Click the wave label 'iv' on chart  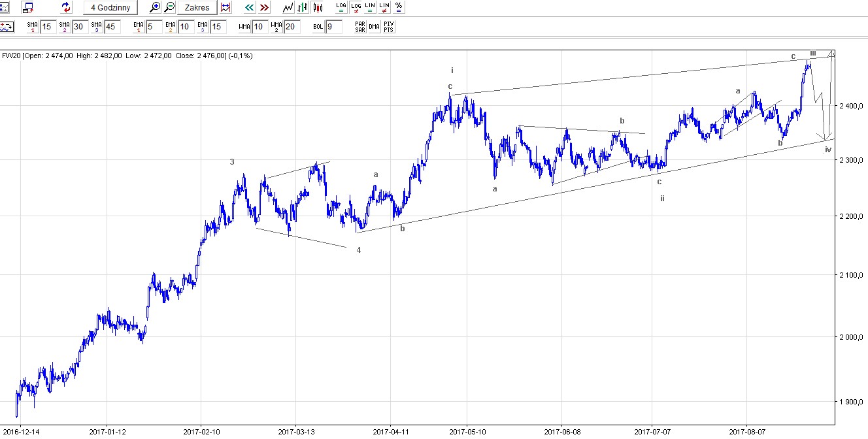pos(828,150)
